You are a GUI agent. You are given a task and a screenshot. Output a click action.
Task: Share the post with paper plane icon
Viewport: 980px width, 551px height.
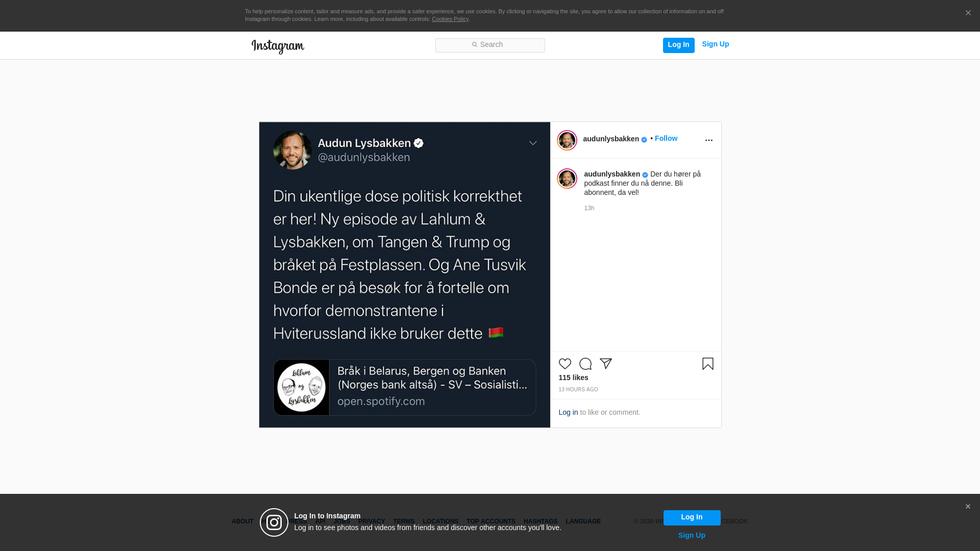(x=605, y=364)
